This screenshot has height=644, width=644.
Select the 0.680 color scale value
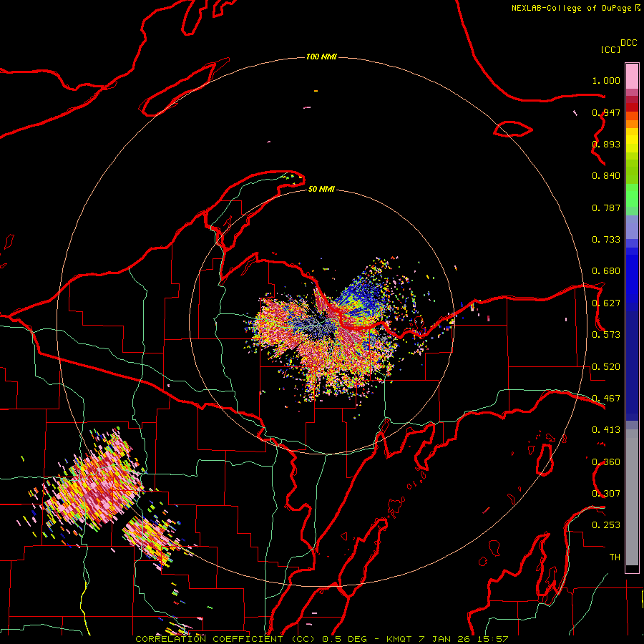(x=606, y=271)
